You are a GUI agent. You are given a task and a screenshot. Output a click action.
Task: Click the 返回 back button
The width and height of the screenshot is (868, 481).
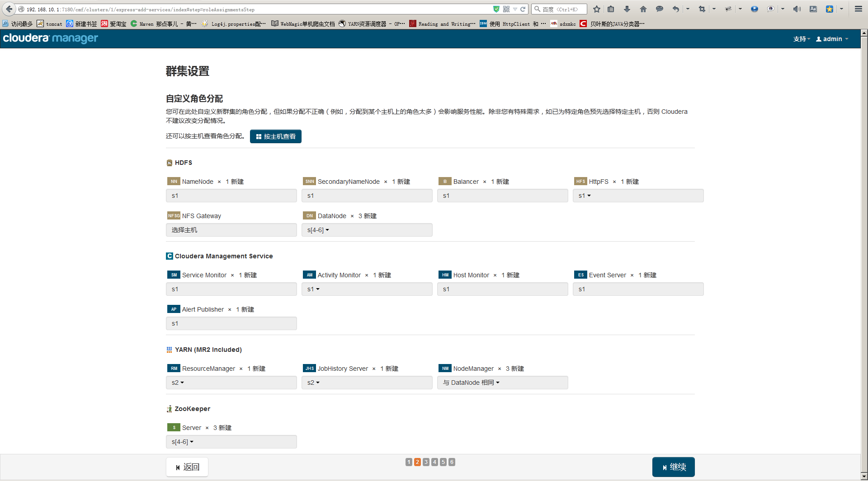187,467
